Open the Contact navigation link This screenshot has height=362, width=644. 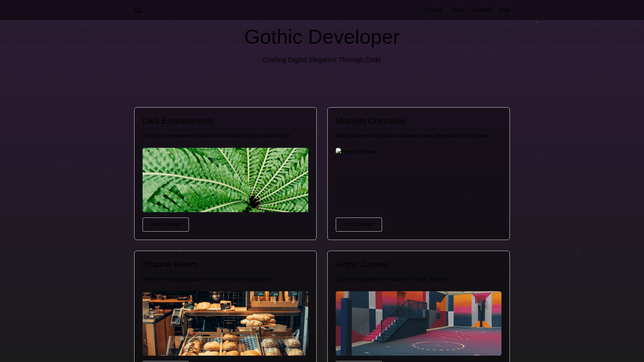tap(481, 10)
